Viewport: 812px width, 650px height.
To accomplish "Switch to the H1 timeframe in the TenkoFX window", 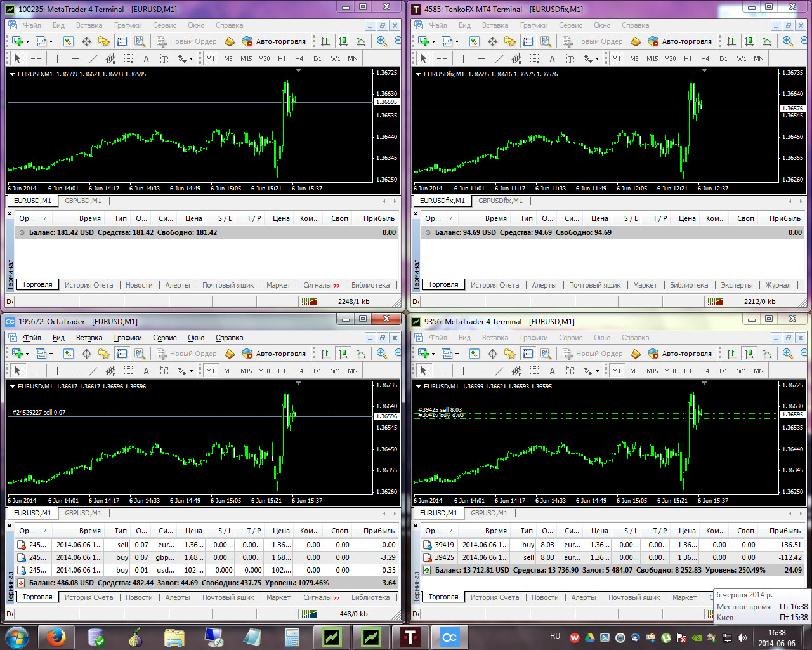I will (688, 58).
